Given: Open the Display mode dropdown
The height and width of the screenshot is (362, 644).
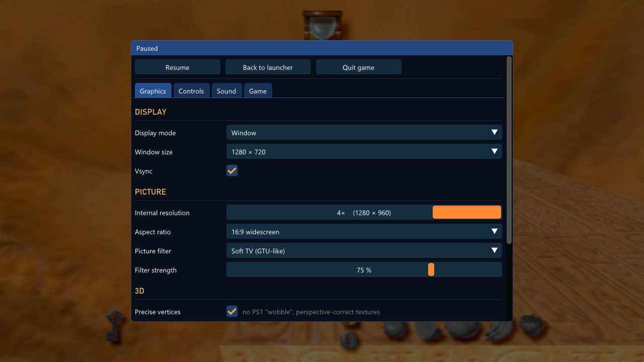Looking at the screenshot, I should [x=364, y=132].
